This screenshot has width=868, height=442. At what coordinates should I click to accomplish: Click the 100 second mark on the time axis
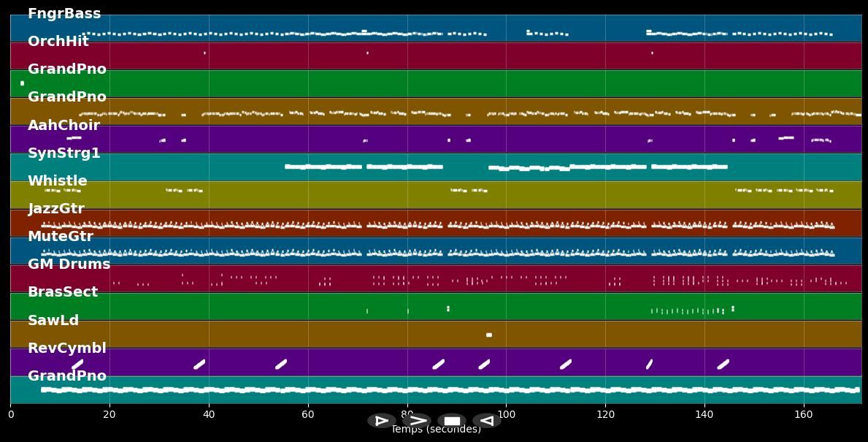pos(506,415)
